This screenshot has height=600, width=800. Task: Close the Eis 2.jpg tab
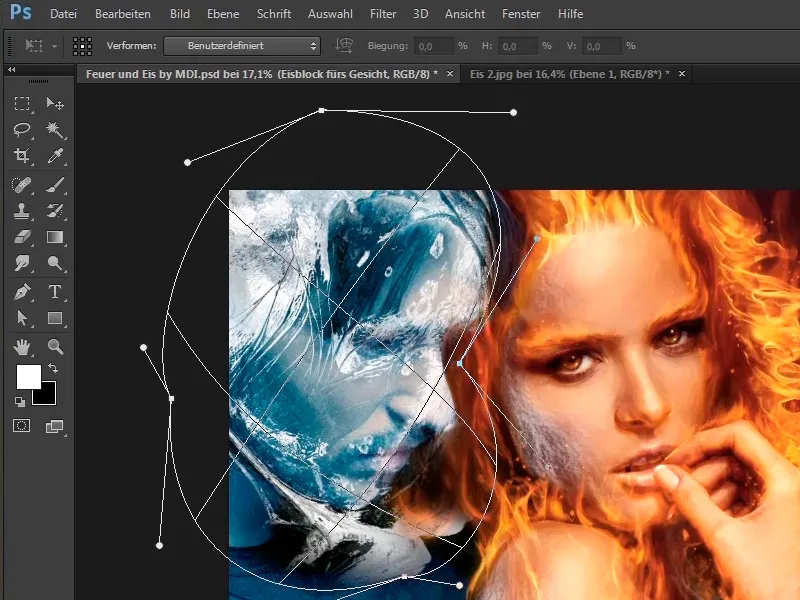682,74
